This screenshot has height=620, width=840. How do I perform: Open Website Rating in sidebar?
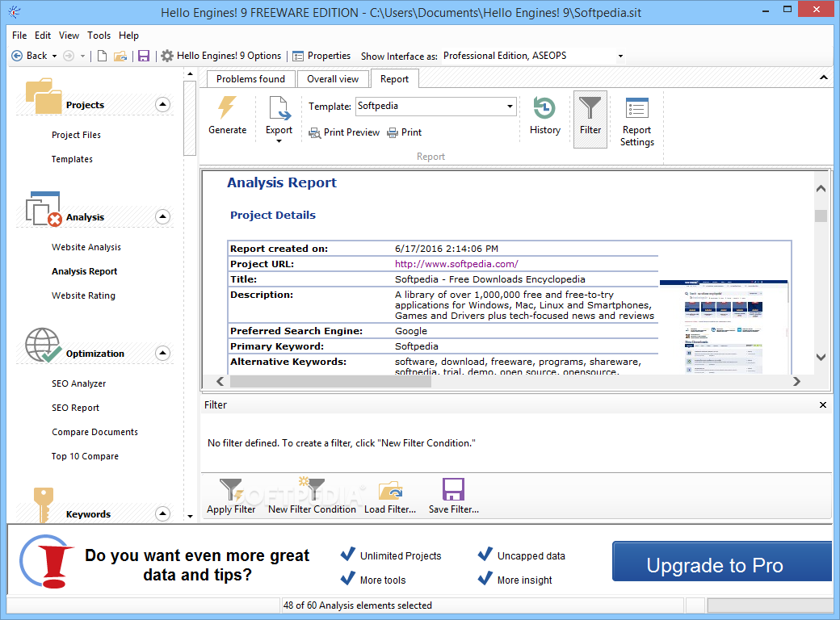[83, 295]
